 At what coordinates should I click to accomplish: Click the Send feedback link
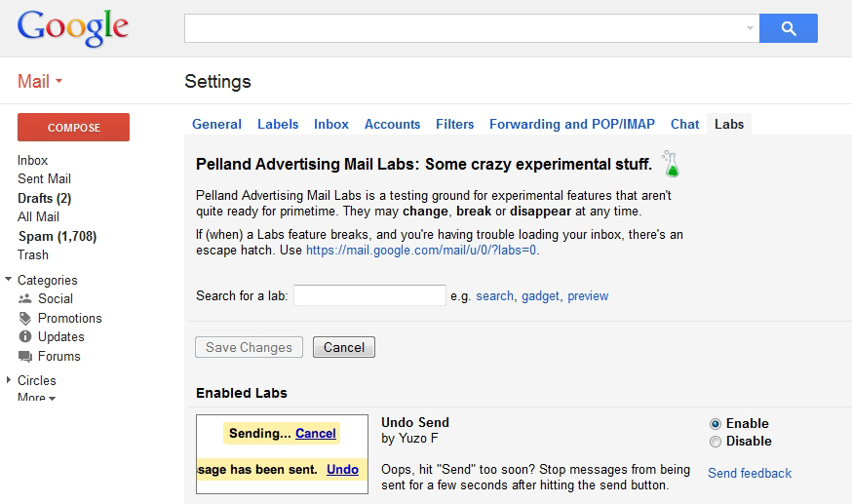coord(749,474)
